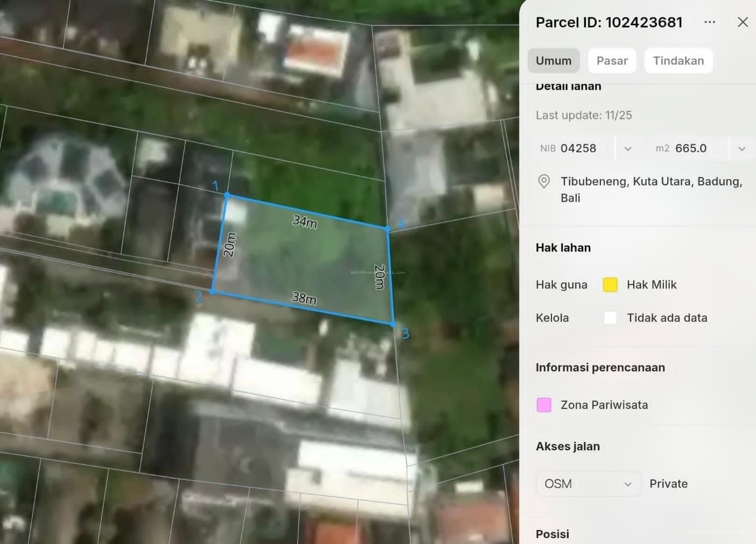Open the three-dot more options menu
756x544 pixels.
coord(710,22)
